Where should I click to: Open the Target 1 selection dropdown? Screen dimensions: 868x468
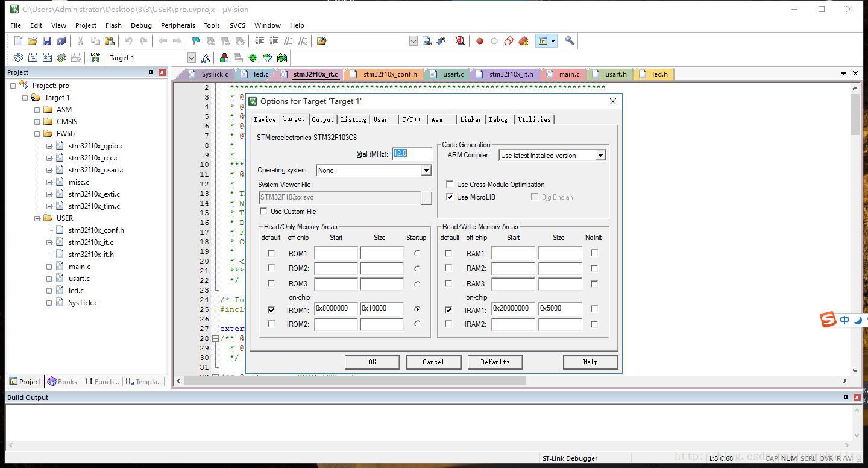click(192, 58)
